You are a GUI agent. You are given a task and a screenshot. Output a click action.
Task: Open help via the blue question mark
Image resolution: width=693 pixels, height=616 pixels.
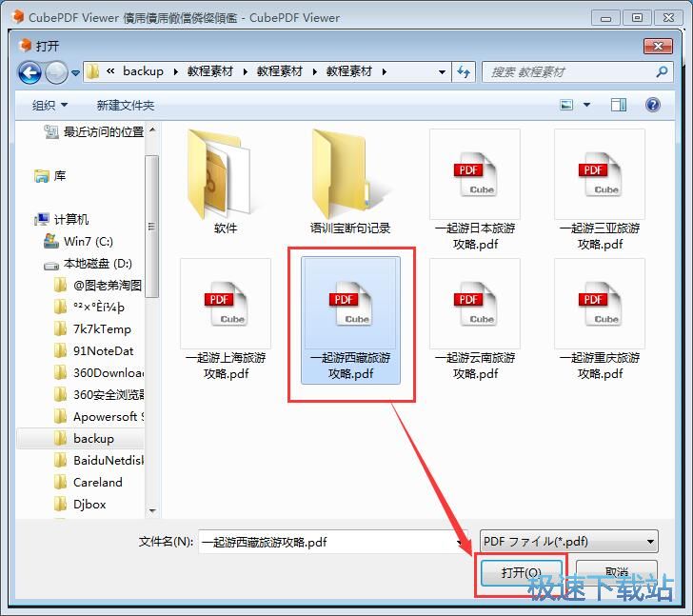coord(653,105)
